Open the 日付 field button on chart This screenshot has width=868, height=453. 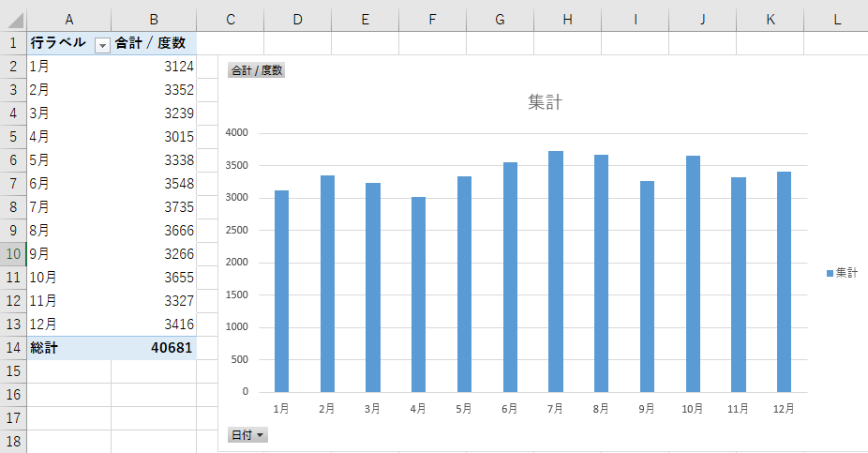click(247, 435)
